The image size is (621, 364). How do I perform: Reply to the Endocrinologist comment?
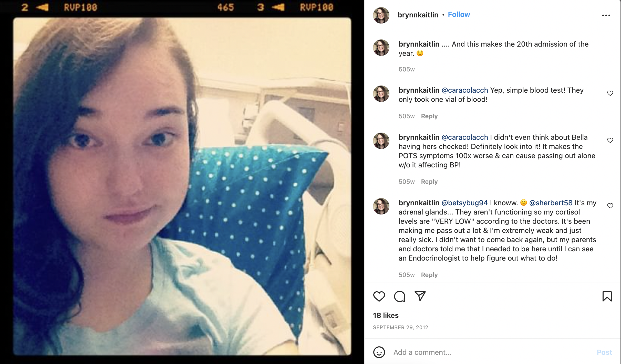click(429, 275)
